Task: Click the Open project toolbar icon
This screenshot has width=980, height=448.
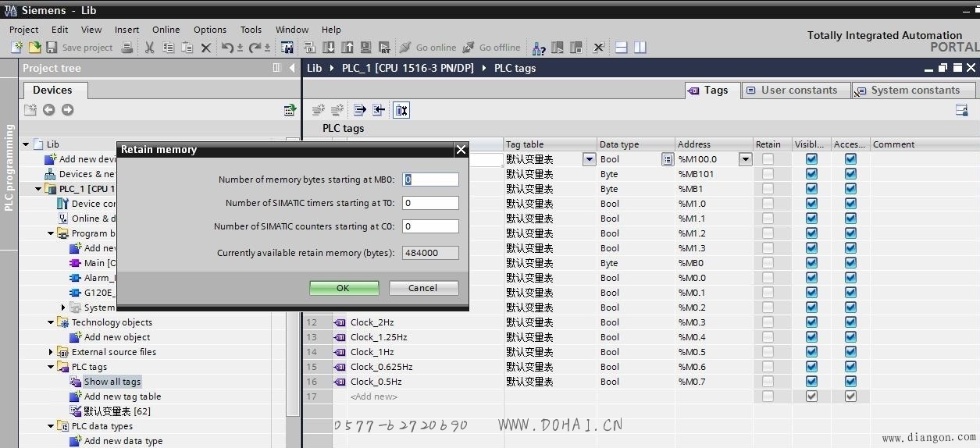Action: pyautogui.click(x=34, y=48)
